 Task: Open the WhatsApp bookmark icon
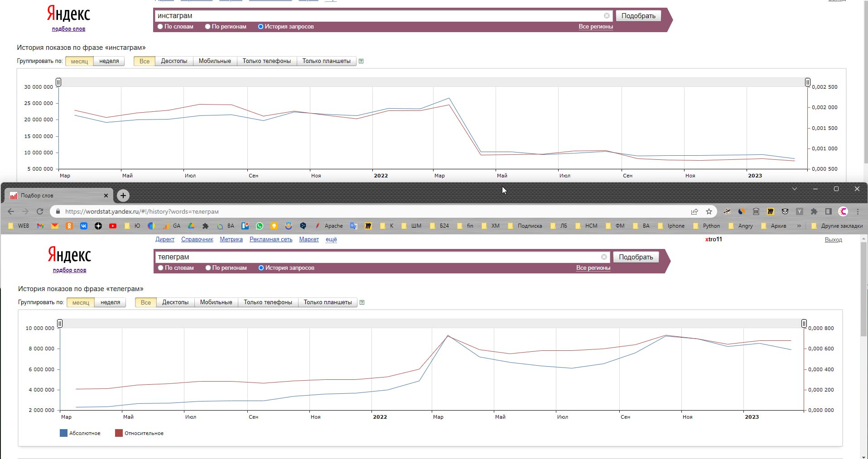pyautogui.click(x=260, y=225)
